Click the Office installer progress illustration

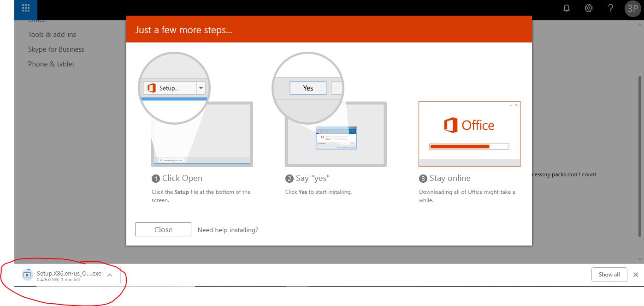469,134
